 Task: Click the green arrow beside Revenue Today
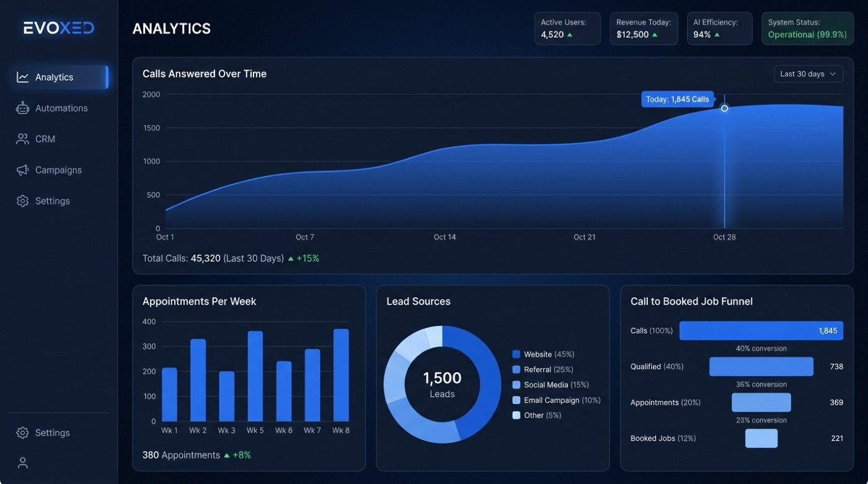[655, 35]
